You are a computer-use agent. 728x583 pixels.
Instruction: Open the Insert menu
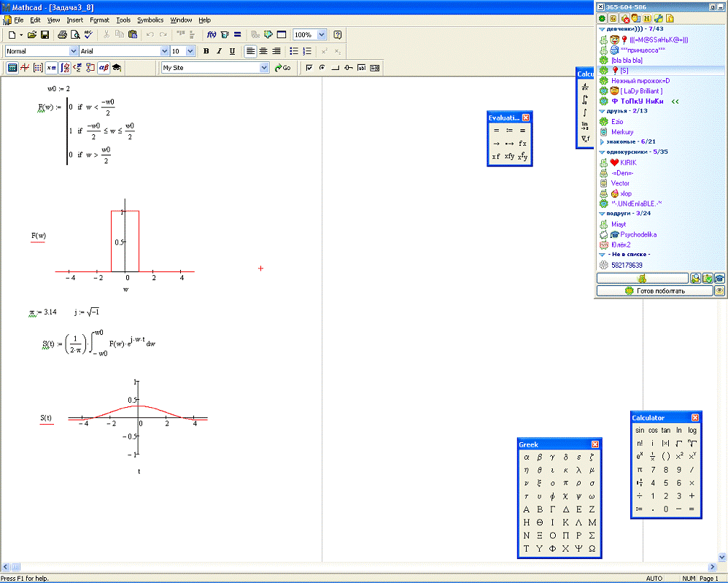[x=74, y=20]
